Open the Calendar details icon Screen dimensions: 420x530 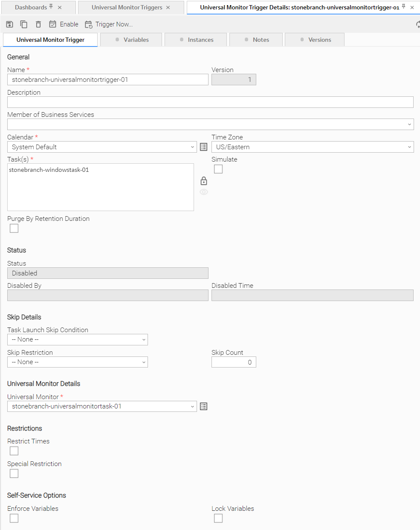click(x=204, y=147)
